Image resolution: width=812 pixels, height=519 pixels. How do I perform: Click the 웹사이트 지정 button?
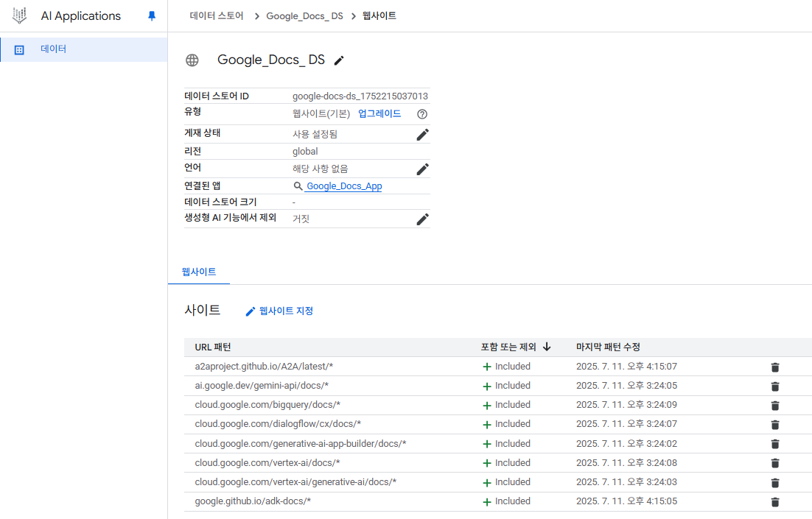280,311
